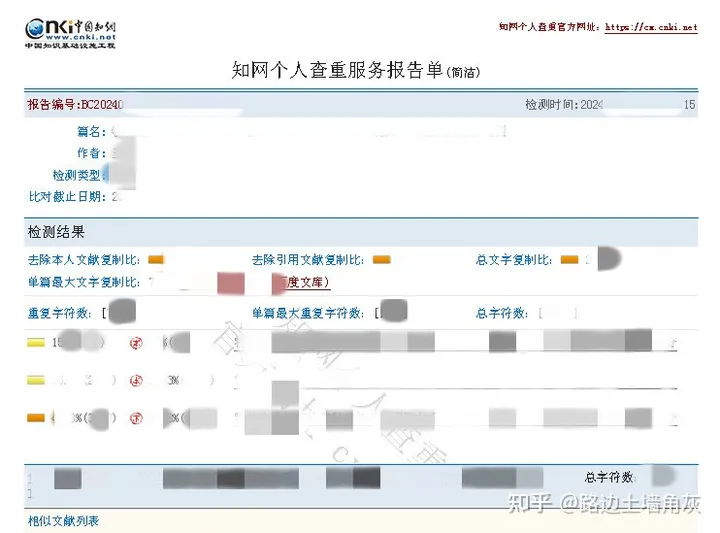Click the 比对截止日期 label
This screenshot has width=720, height=533.
point(67,196)
